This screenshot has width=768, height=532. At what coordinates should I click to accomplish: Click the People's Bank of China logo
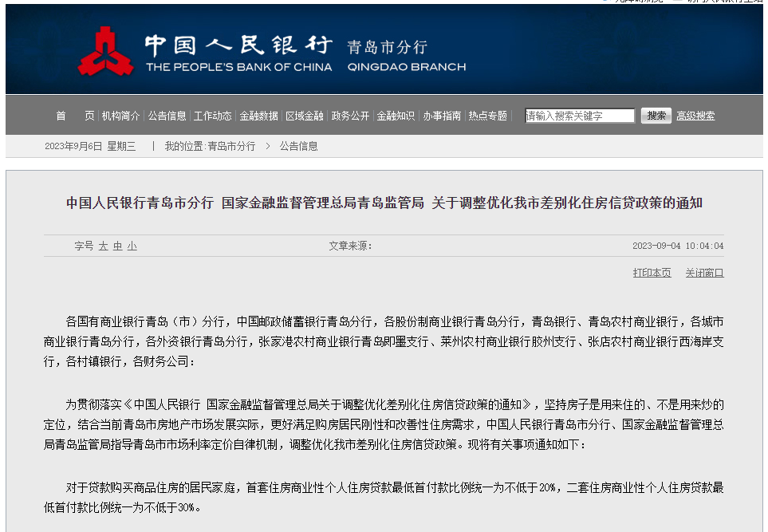pos(105,50)
